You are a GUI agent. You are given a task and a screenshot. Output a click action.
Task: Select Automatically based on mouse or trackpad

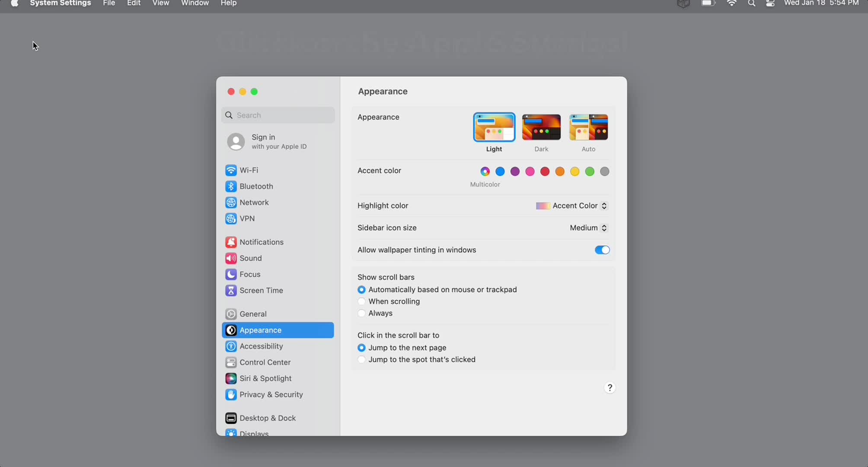click(x=361, y=290)
